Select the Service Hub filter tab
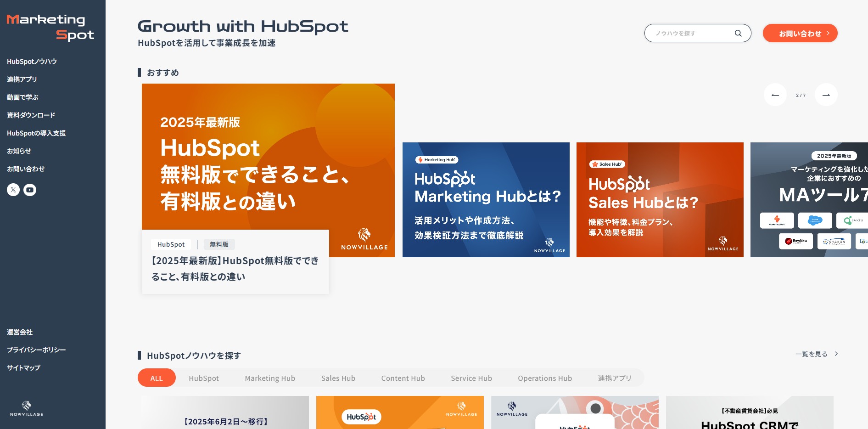Screen dimensions: 868x429 tap(471, 378)
